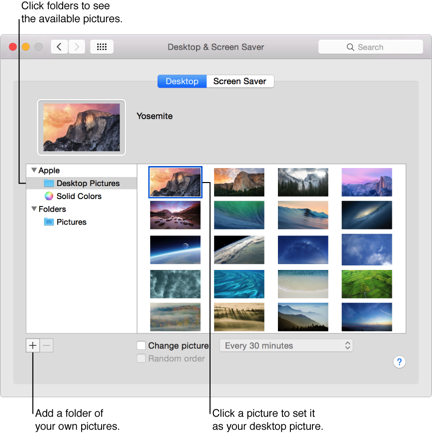Screen dimensions: 432x436
Task: Choose the spiral galaxy wallpaper
Action: click(367, 215)
